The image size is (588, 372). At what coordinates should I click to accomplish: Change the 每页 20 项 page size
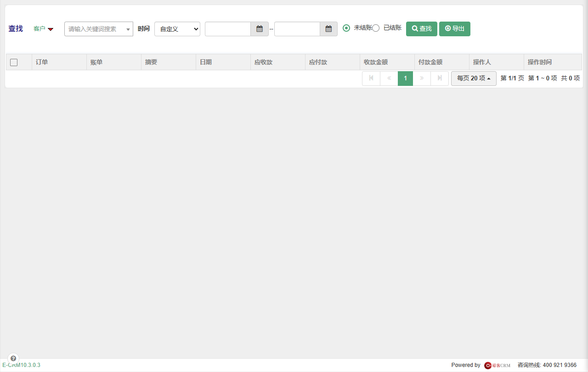(474, 79)
